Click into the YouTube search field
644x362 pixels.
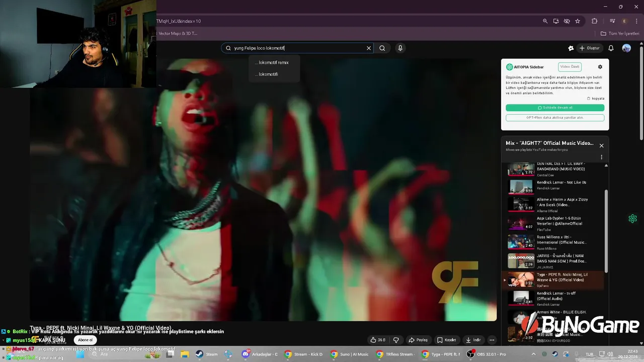click(297, 48)
